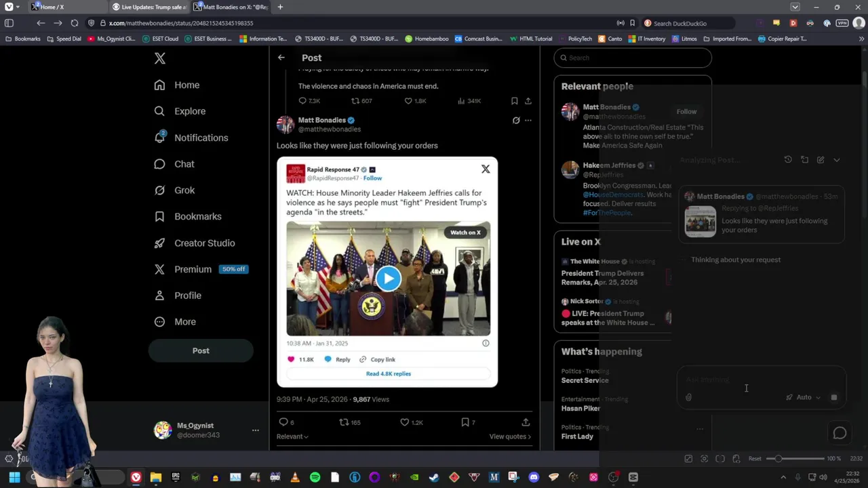This screenshot has width=868, height=488.
Task: Go back using Post header arrow
Action: click(281, 58)
